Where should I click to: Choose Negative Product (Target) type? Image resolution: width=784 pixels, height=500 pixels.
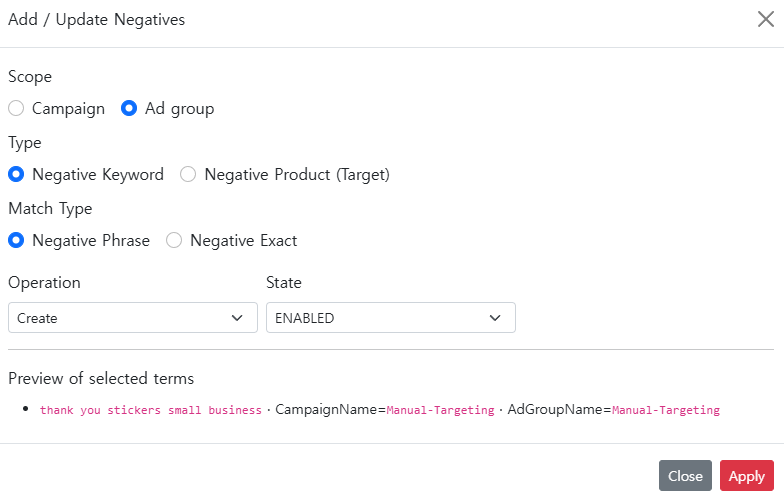coord(188,175)
